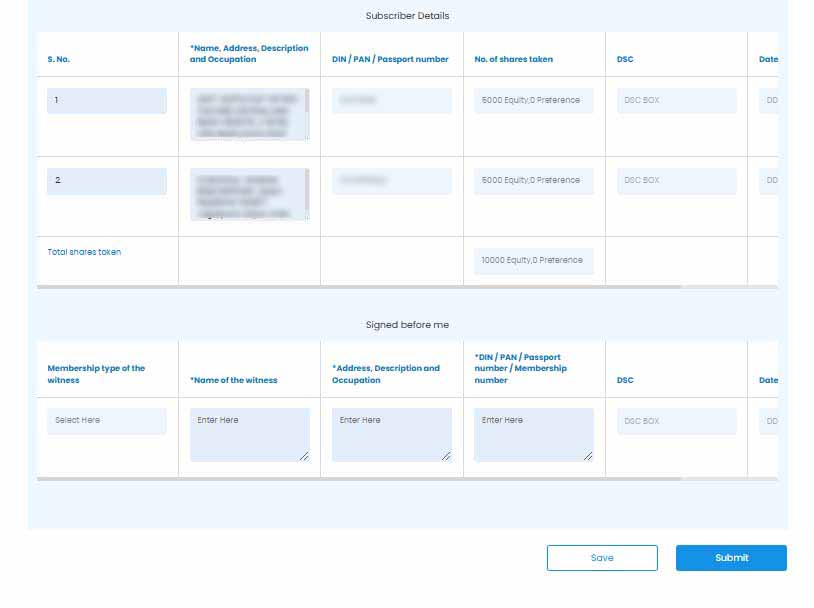Click the Subscriber Details table horizontal scrollbar
This screenshot has width=814, height=608.
pos(360,287)
